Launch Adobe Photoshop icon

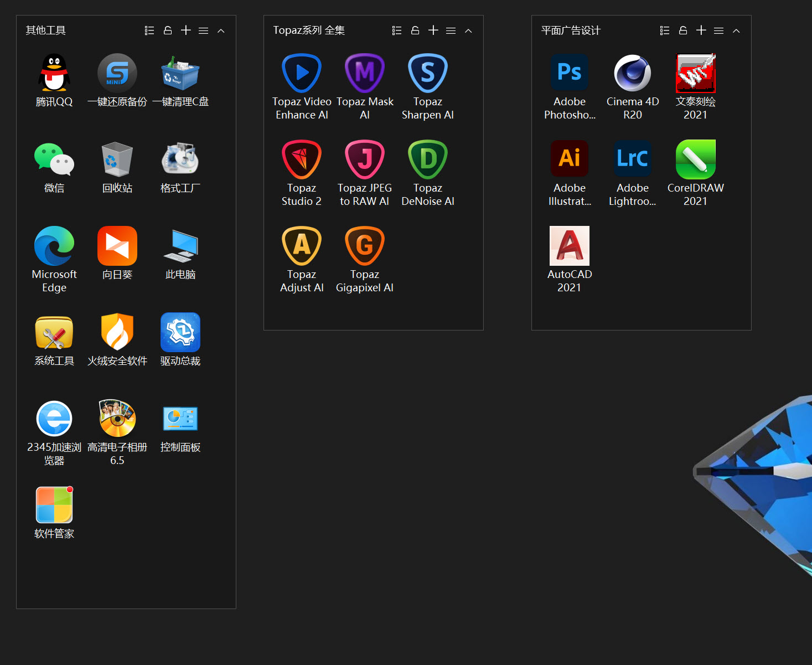[570, 73]
